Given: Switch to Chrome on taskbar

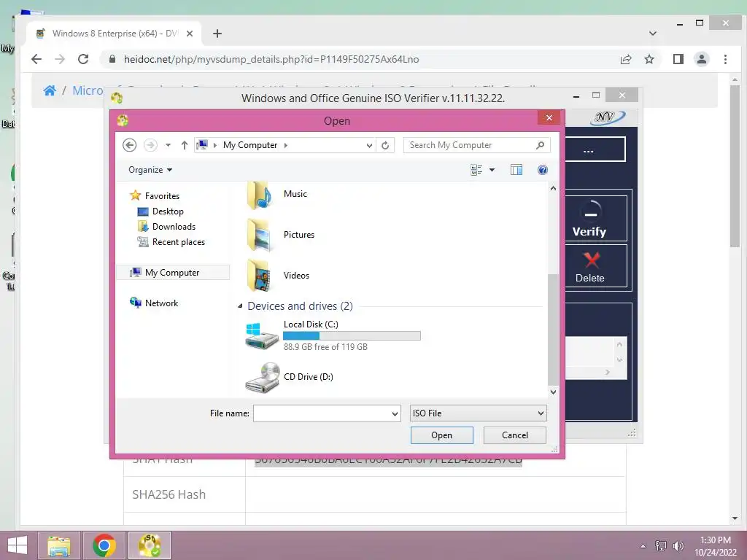Looking at the screenshot, I should 104,545.
